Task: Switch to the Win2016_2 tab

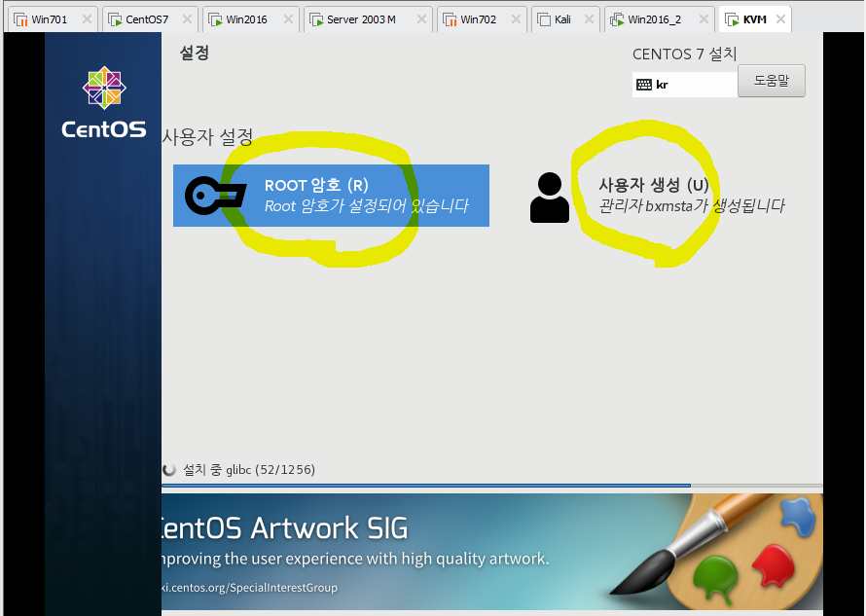Action: (660, 19)
